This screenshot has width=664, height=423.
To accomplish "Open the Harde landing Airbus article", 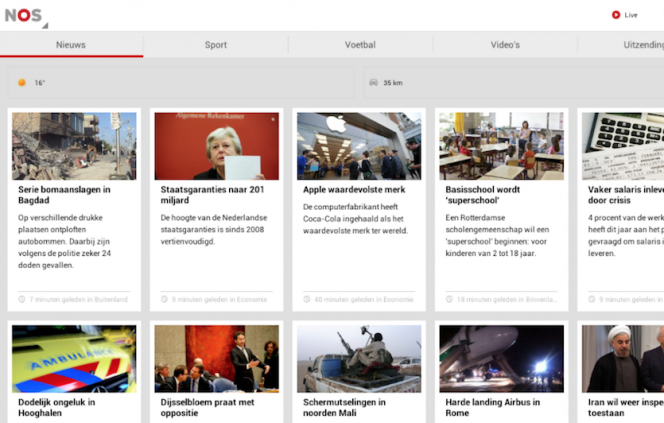I will 492,408.
